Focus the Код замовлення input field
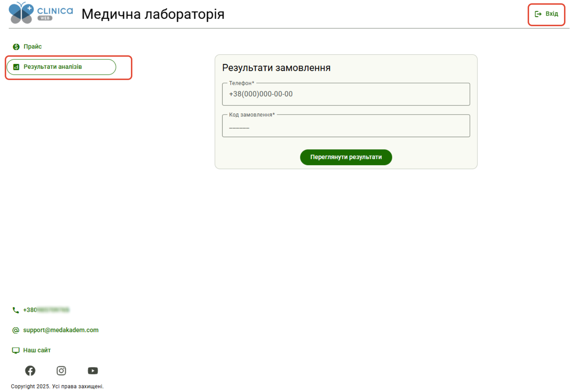Screen dimensions: 588x390 tap(346, 126)
